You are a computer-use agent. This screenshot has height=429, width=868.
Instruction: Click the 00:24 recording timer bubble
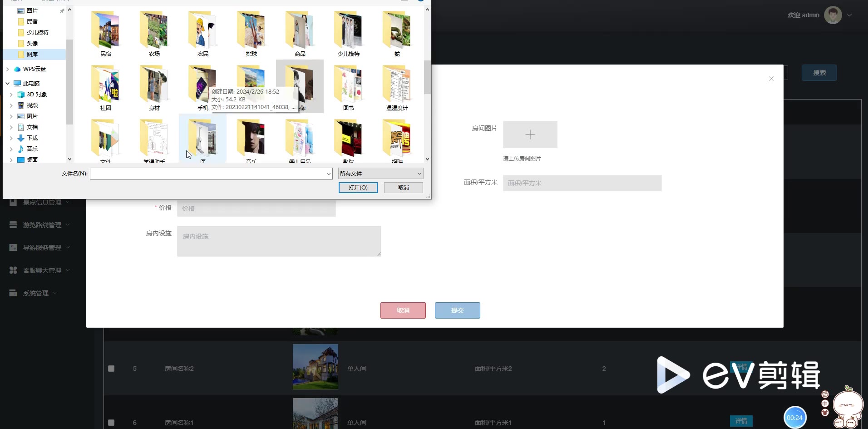[x=794, y=418]
